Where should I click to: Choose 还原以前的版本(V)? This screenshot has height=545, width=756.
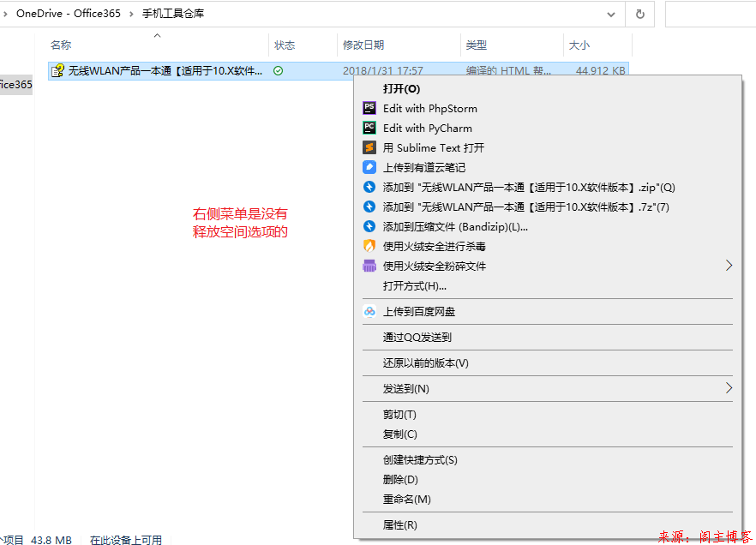[x=426, y=363]
